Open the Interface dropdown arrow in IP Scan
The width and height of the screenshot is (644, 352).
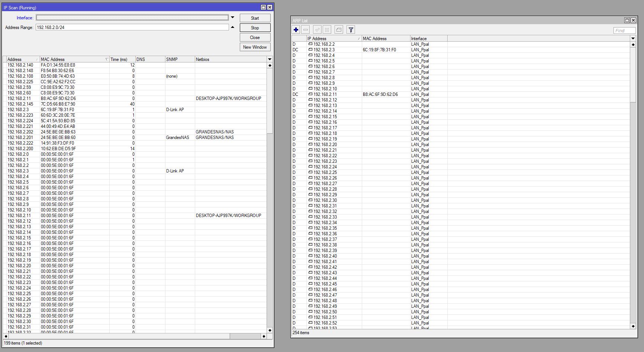click(233, 17)
